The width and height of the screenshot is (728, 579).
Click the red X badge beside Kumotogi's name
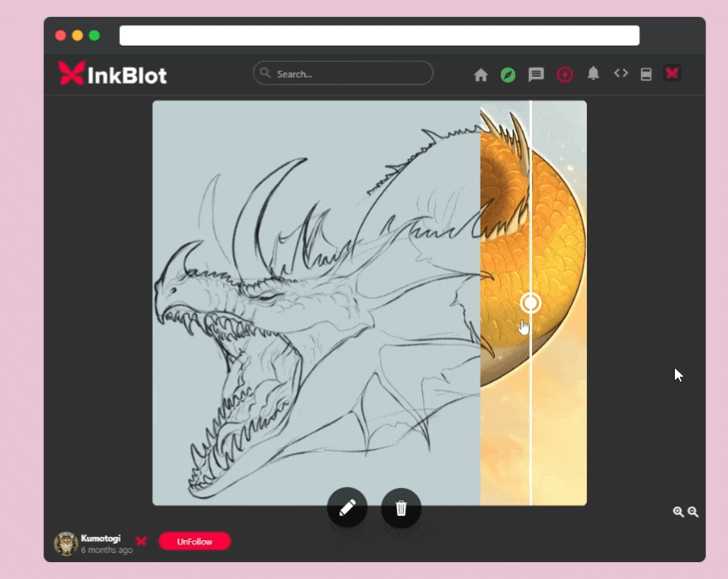click(x=141, y=541)
